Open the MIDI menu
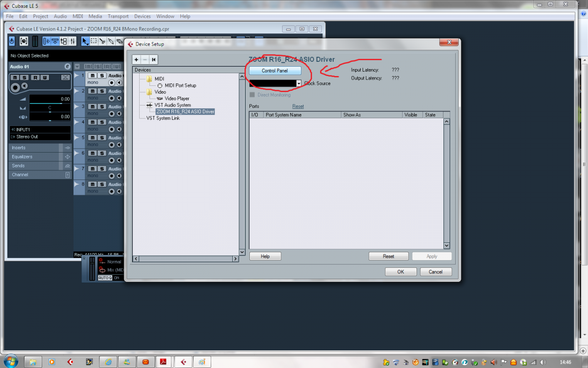This screenshot has width=588, height=368. [78, 16]
